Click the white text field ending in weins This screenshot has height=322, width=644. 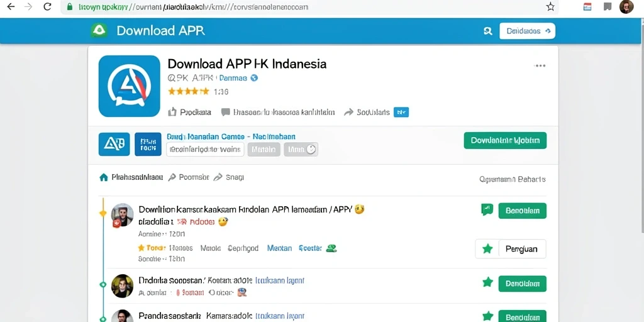point(205,150)
